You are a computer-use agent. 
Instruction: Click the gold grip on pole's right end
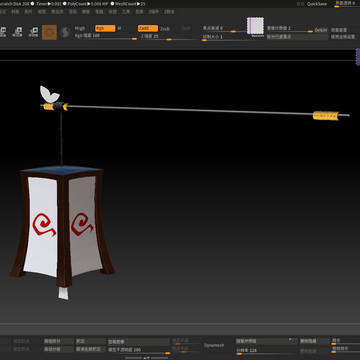coord(326,115)
